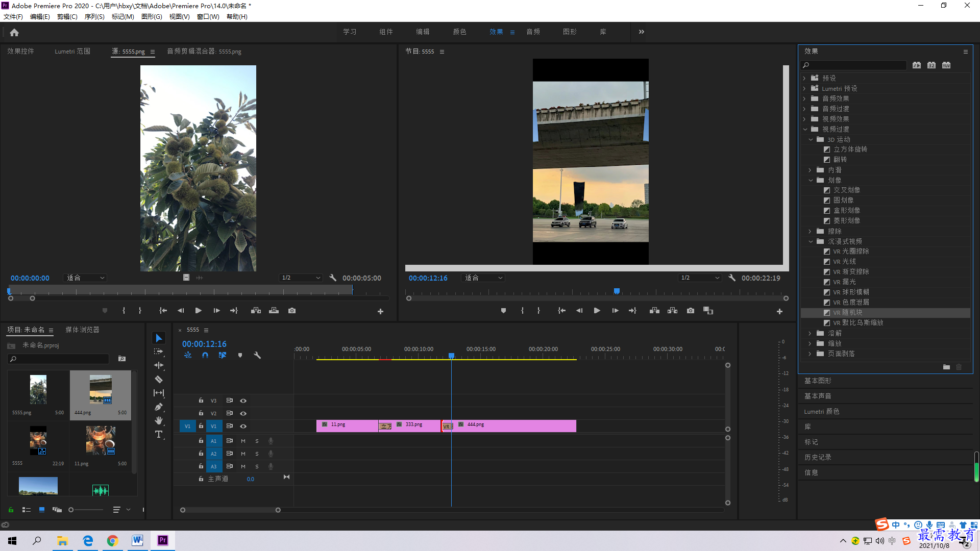Click the Home icon
Image resolution: width=980 pixels, height=551 pixels.
click(14, 32)
